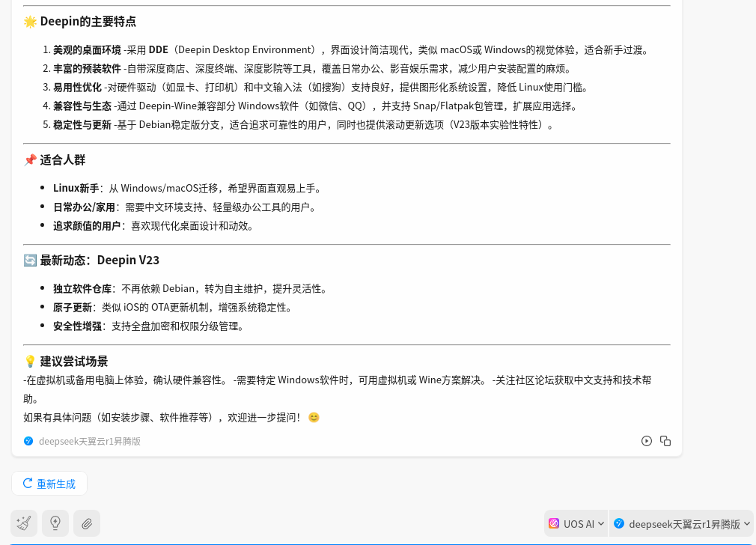Click the bullet text "原子更新"

tap(73, 307)
